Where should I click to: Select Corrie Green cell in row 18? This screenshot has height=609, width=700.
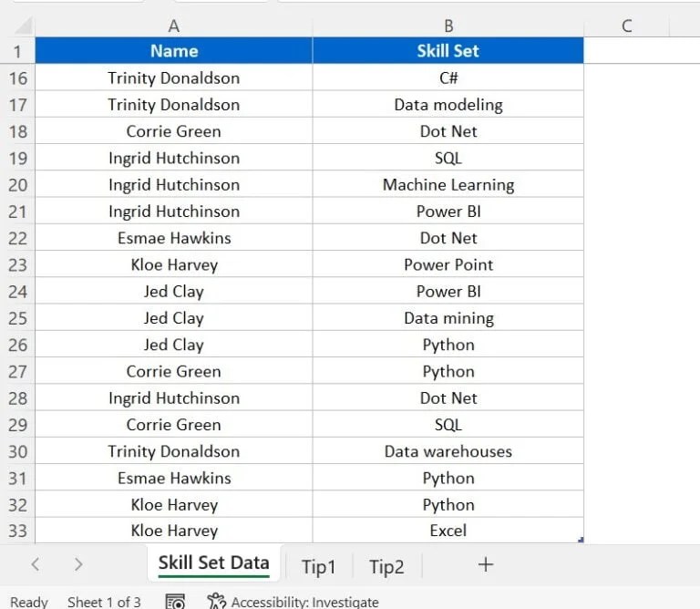click(x=174, y=131)
